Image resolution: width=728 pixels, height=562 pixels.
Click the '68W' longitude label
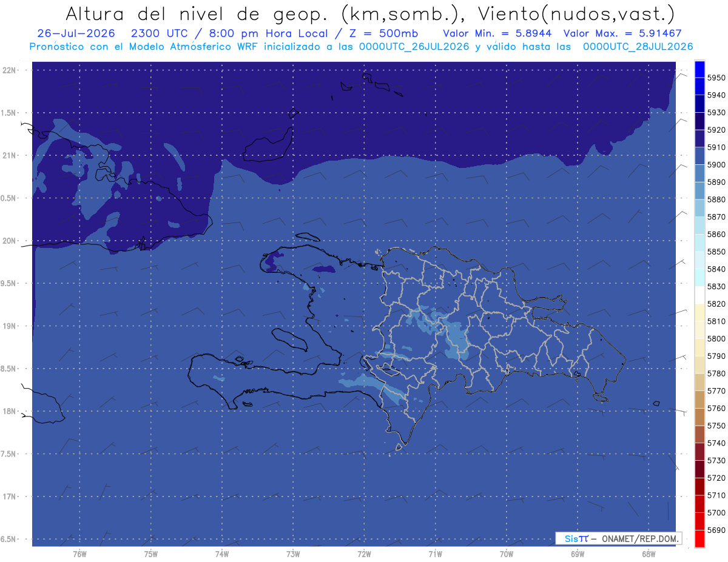(x=649, y=554)
